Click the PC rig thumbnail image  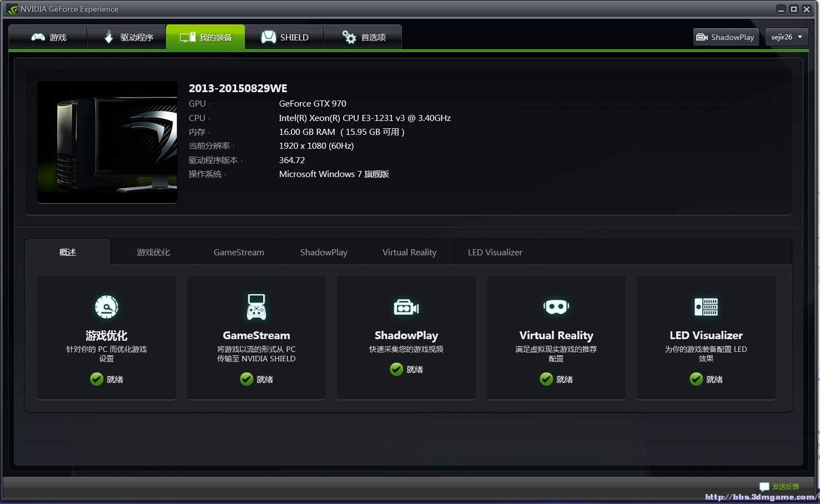tap(107, 142)
